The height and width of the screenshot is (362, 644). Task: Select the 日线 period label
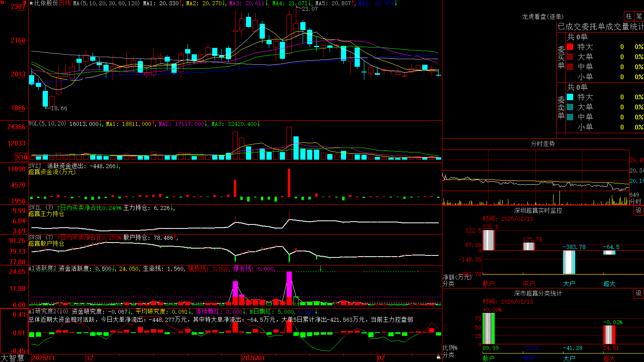[x=65, y=3]
